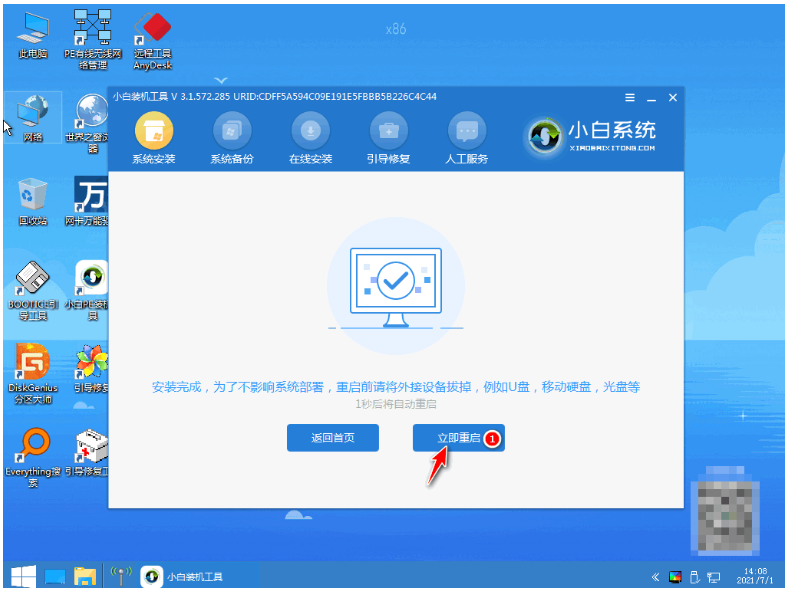Launch Everything search desktop shortcut
This screenshot has width=785, height=590.
click(33, 455)
